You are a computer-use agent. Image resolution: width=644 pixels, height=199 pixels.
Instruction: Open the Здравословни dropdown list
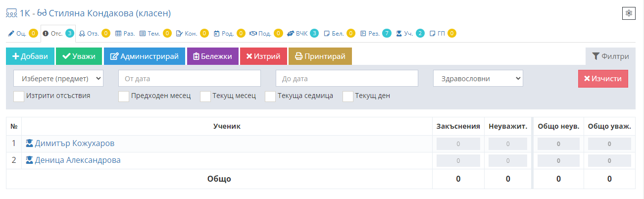tap(478, 78)
